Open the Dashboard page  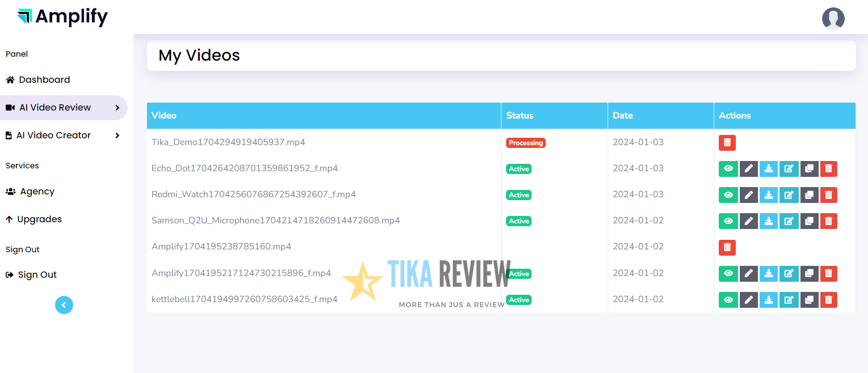[x=44, y=79]
